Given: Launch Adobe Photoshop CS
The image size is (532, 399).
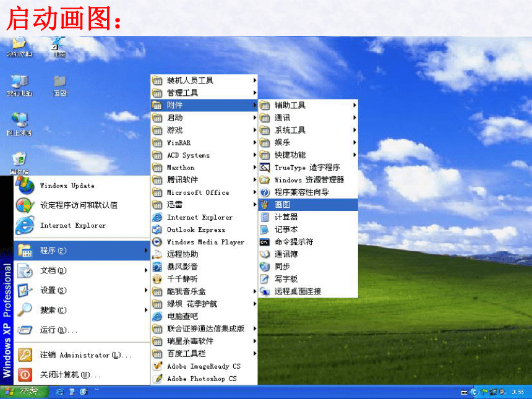Looking at the screenshot, I should (204, 379).
